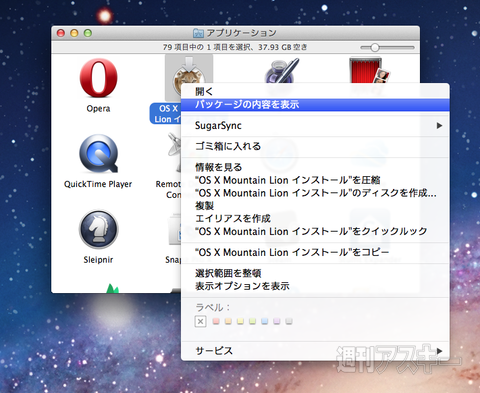
Task: Choose をコピー menu entry
Action: pos(315,252)
